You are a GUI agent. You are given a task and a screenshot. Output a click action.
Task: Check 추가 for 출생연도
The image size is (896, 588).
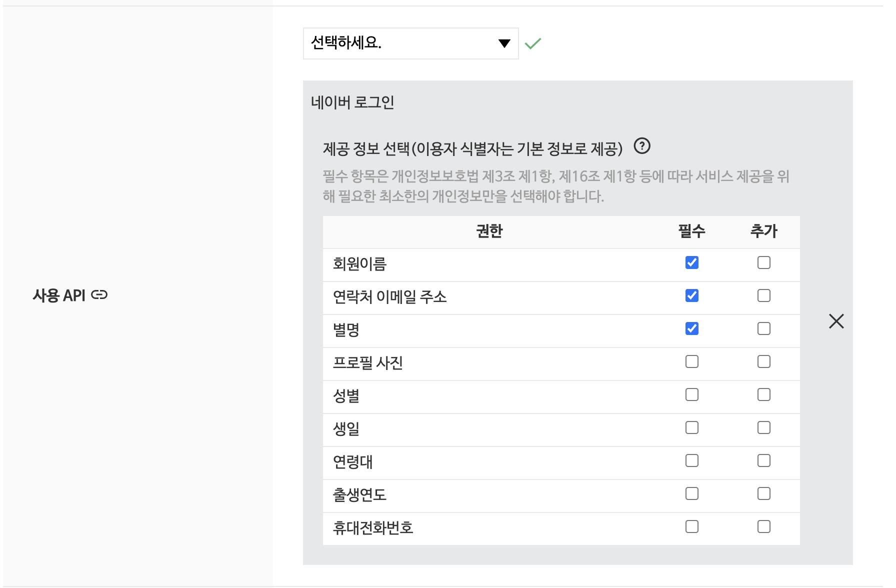point(764,493)
